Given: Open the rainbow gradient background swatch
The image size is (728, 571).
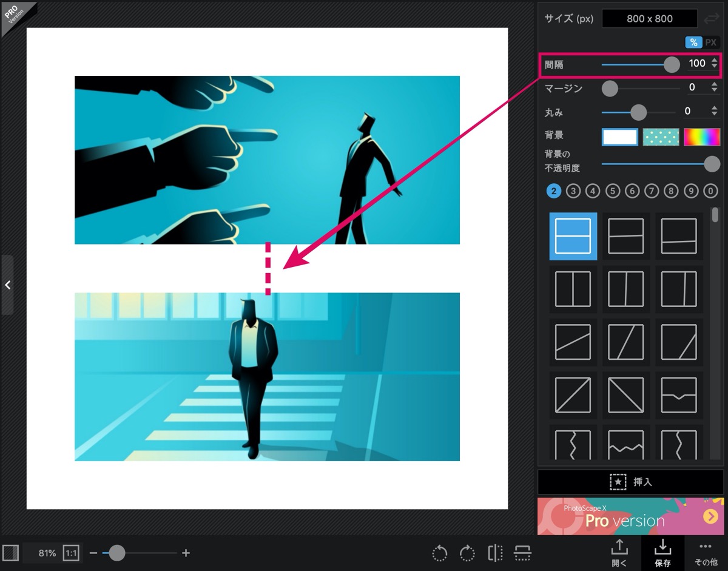Looking at the screenshot, I should pyautogui.click(x=702, y=137).
